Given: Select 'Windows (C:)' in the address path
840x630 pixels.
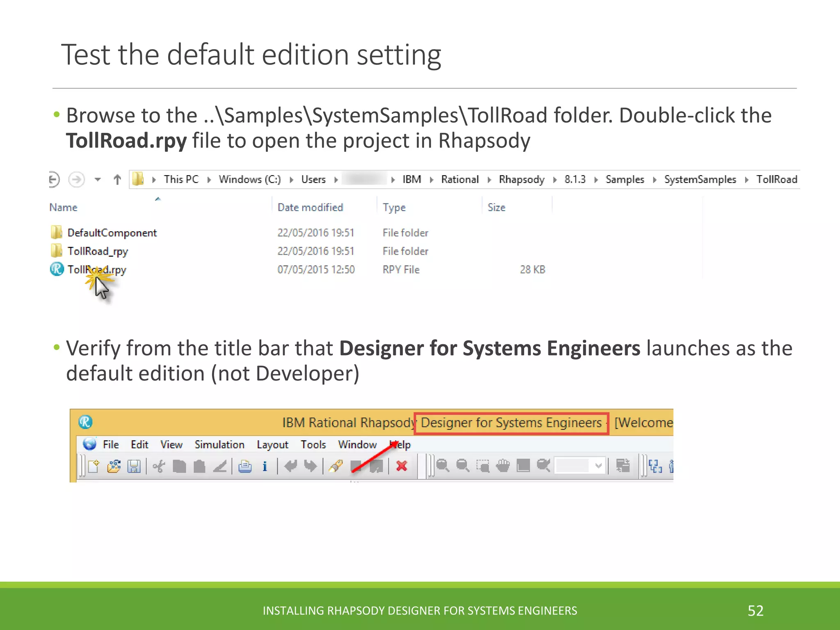Looking at the screenshot, I should click(249, 179).
